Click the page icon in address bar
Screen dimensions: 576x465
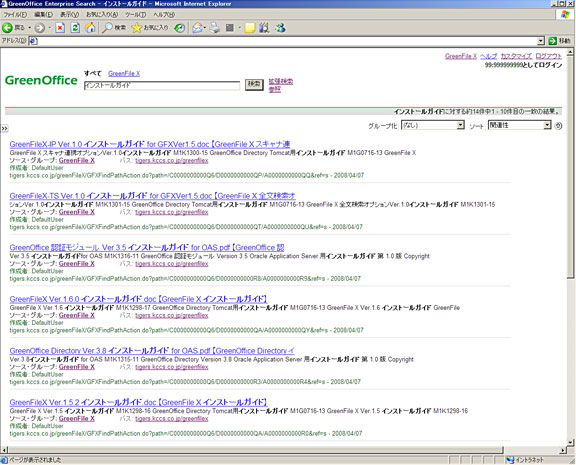click(x=33, y=41)
